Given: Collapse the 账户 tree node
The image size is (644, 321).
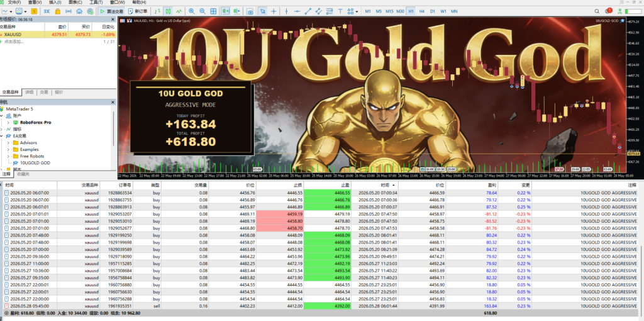Looking at the screenshot, I should (x=2, y=115).
